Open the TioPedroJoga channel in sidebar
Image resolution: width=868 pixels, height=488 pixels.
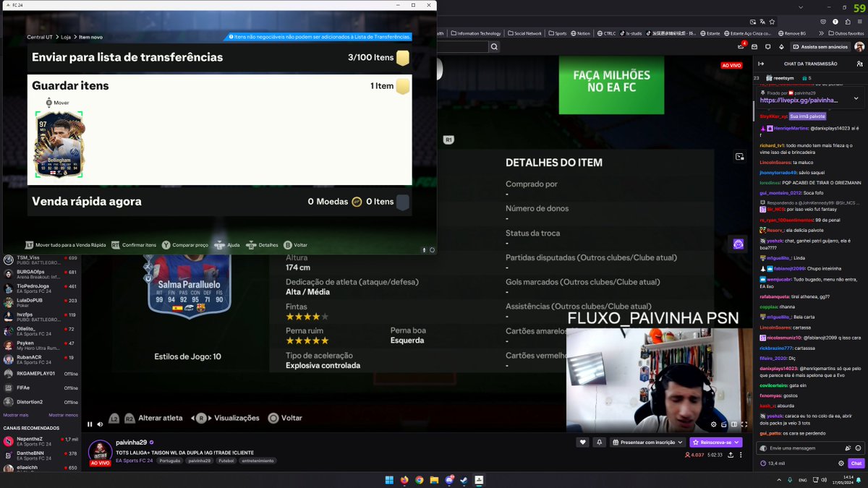coord(41,288)
